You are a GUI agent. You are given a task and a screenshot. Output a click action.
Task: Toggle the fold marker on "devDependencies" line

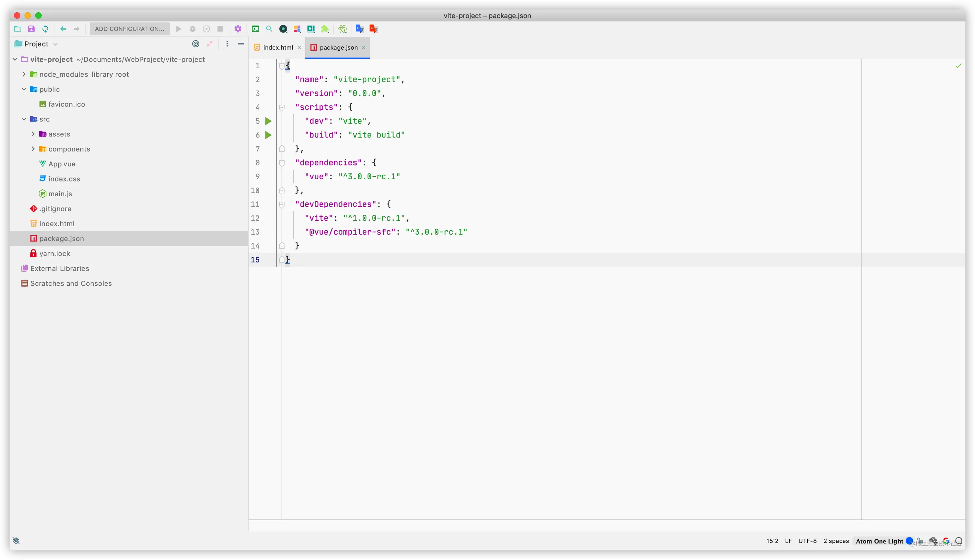282,204
